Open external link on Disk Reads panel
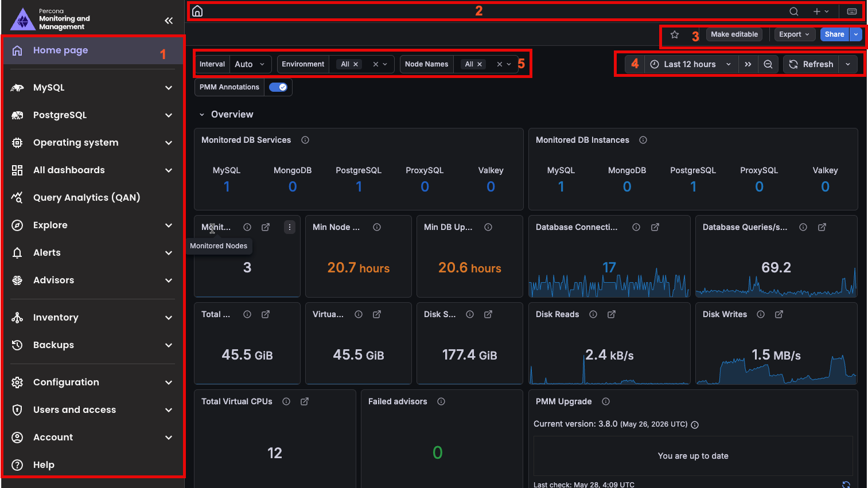This screenshot has width=868, height=488. coord(612,314)
